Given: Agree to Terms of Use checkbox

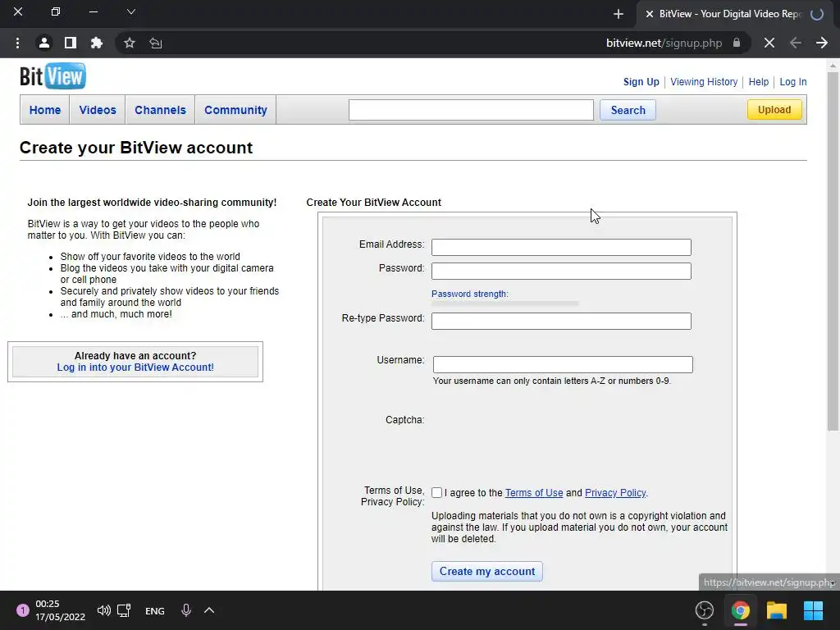Looking at the screenshot, I should point(436,492).
